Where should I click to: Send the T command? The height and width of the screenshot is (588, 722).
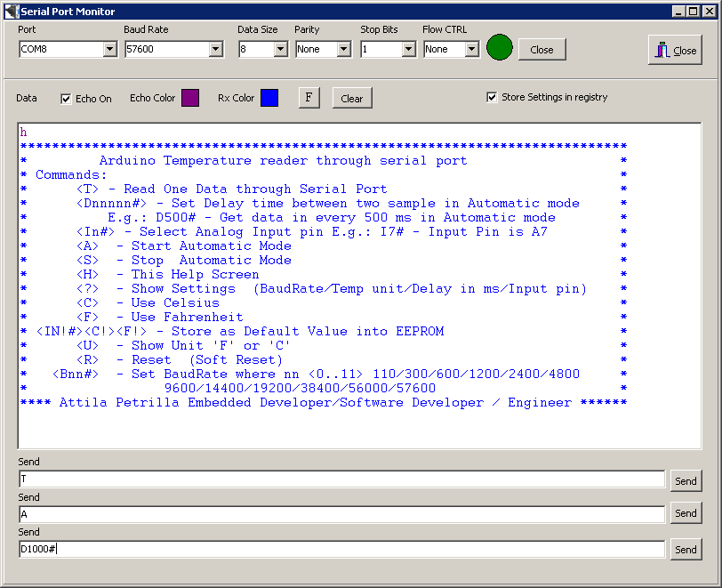tap(686, 480)
